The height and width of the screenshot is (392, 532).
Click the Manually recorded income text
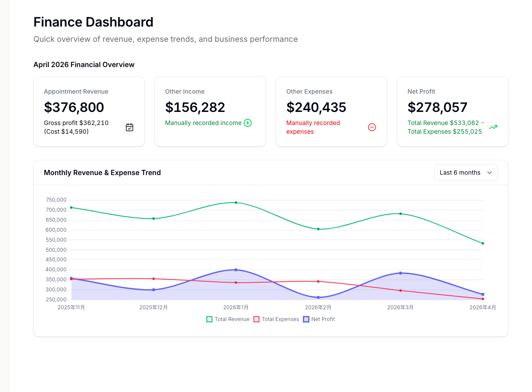click(204, 123)
